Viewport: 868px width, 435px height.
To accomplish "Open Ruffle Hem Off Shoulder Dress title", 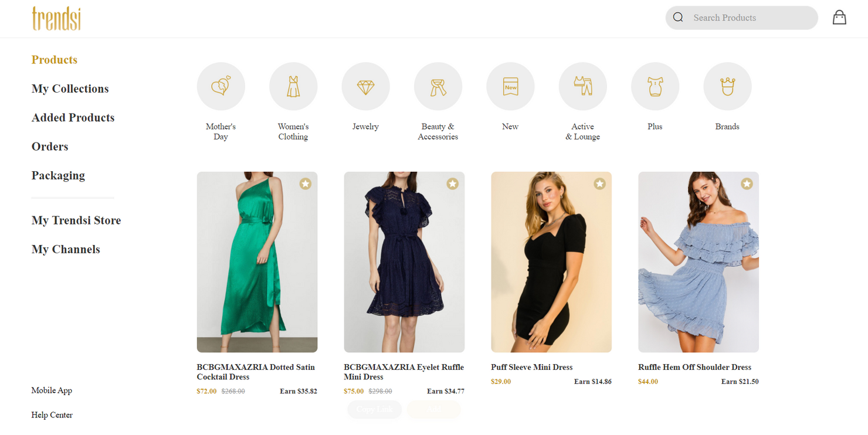I will pyautogui.click(x=694, y=367).
